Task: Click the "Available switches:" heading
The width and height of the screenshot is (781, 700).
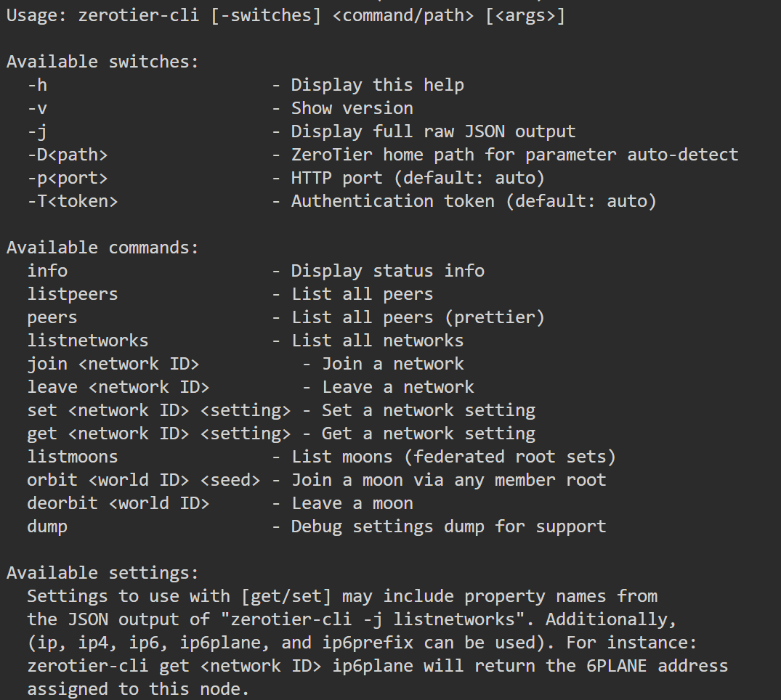Action: 102,62
